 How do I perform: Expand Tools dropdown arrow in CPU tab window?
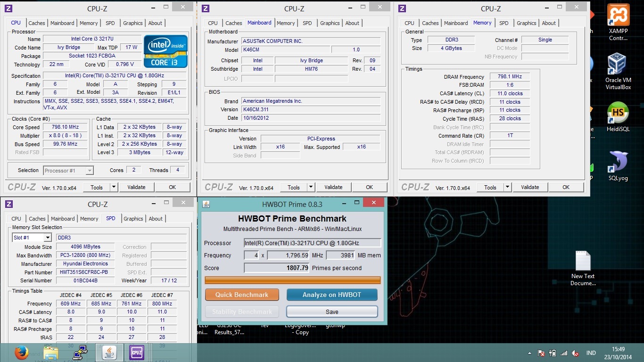coord(114,187)
